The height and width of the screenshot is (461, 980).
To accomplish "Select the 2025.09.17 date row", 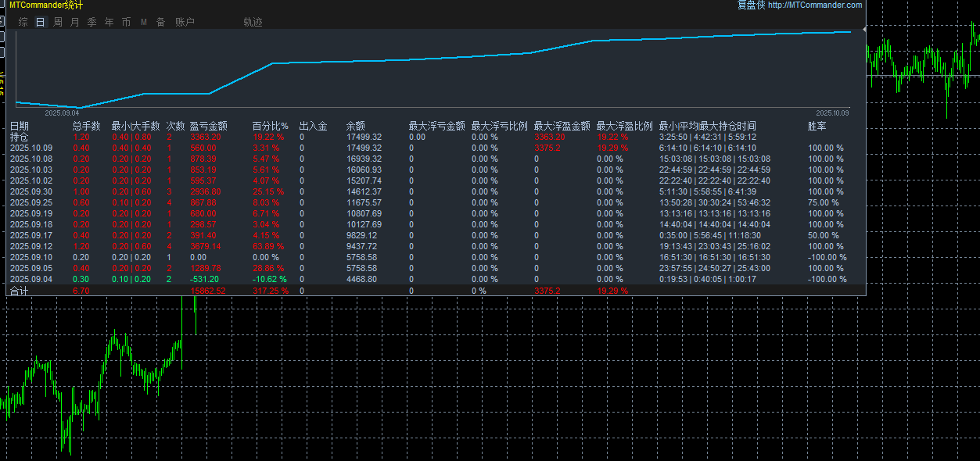I will click(x=31, y=235).
